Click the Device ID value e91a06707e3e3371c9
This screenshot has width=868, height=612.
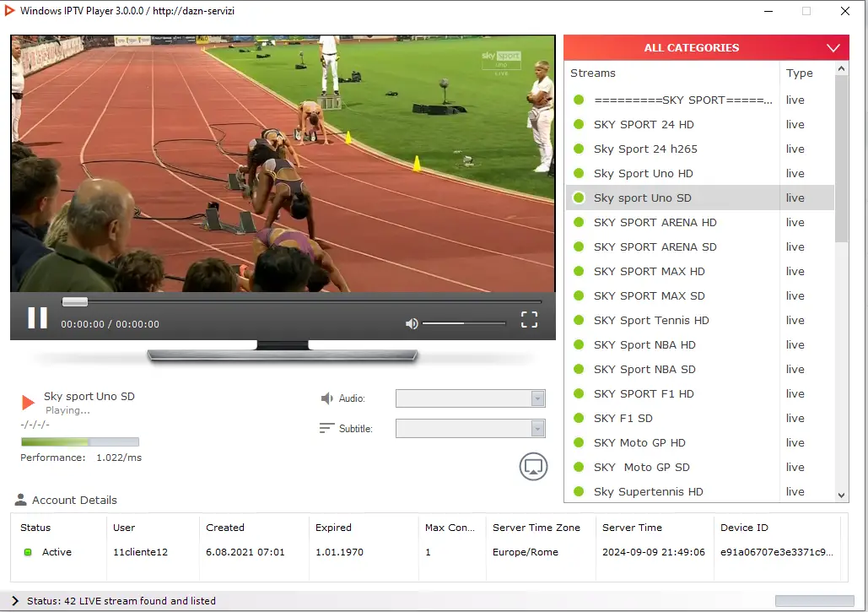(777, 552)
